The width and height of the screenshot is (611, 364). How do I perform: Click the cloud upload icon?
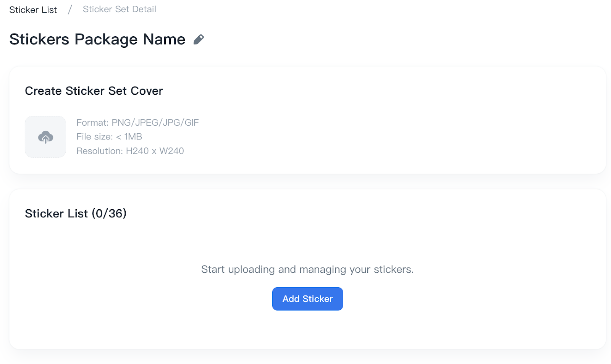click(x=45, y=137)
